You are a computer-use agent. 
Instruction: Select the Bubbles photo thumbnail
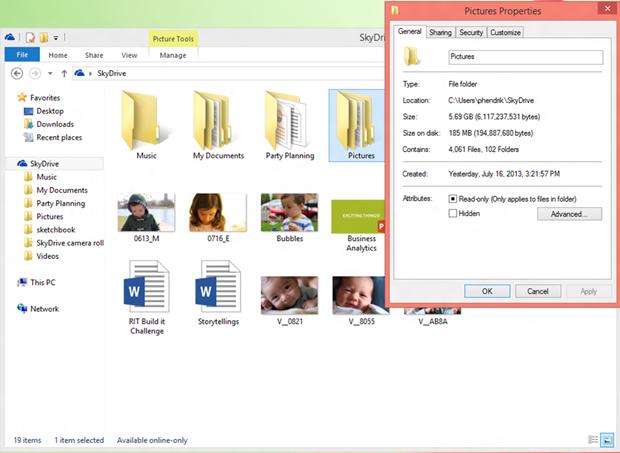coord(289,213)
